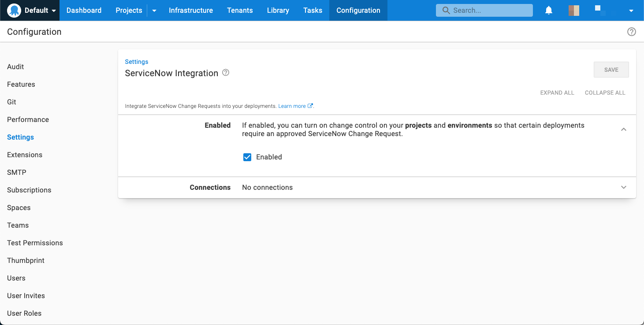Click EXPAND ALL
Viewport: 644px width, 325px height.
557,92
